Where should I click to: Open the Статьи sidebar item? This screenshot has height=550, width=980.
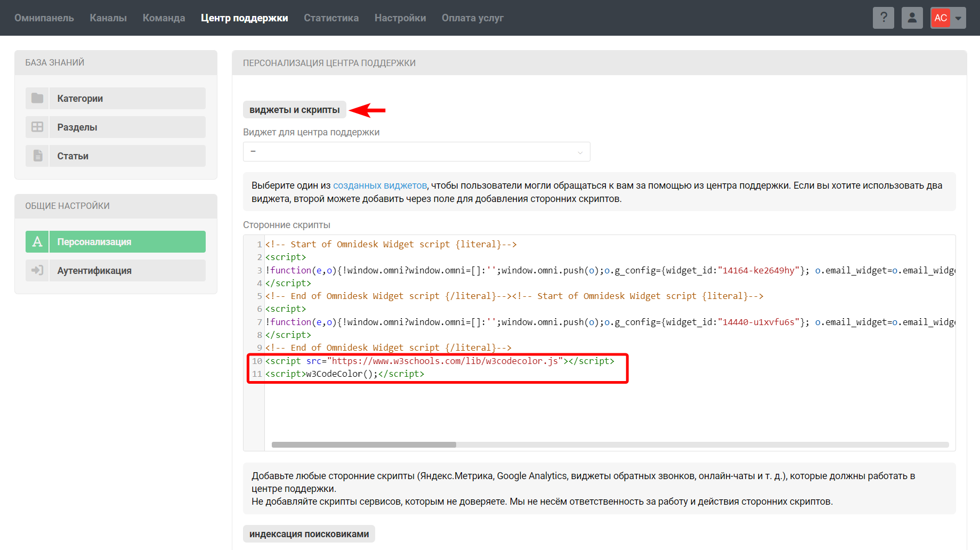pyautogui.click(x=116, y=156)
